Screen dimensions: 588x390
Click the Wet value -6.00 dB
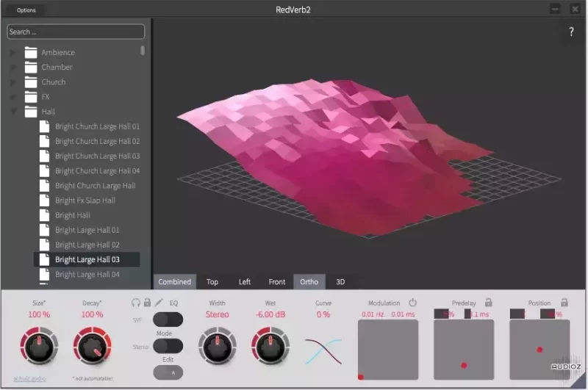tap(270, 314)
